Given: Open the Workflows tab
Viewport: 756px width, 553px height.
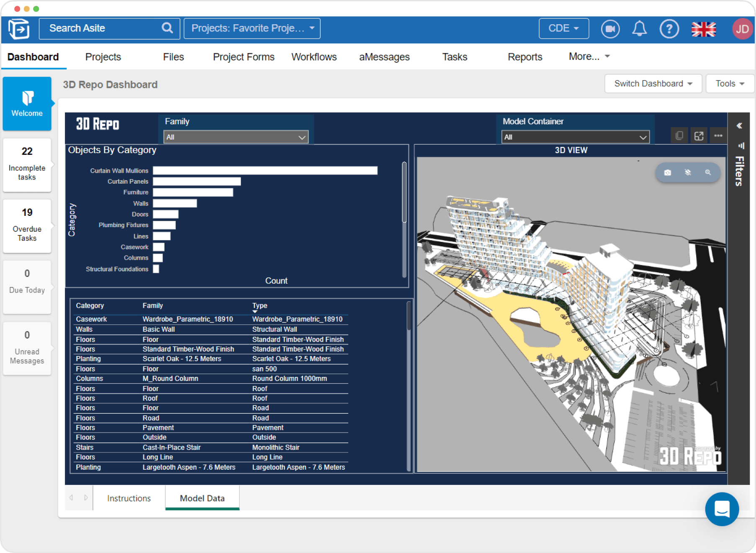Looking at the screenshot, I should click(x=314, y=57).
